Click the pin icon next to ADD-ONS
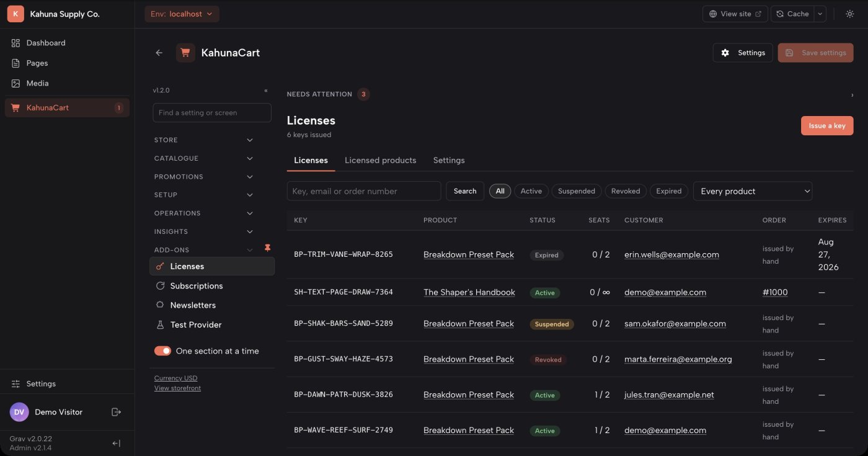The width and height of the screenshot is (868, 456). 268,248
